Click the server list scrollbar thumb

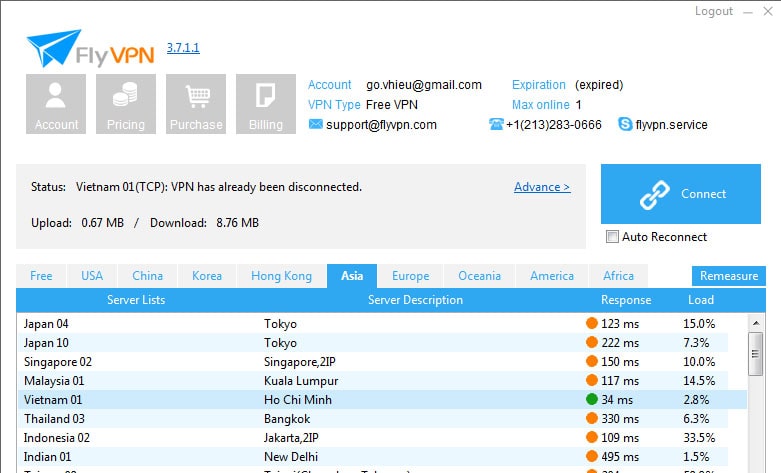(756, 354)
